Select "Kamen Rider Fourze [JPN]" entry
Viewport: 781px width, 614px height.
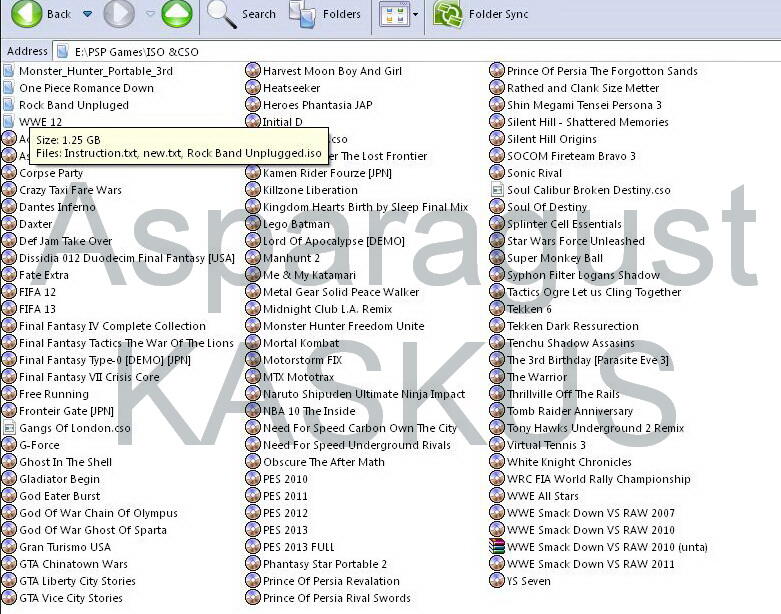pyautogui.click(x=319, y=173)
